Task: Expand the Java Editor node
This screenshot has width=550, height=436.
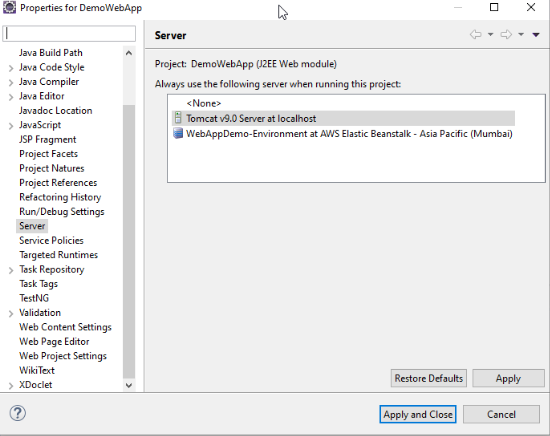Action: point(11,97)
